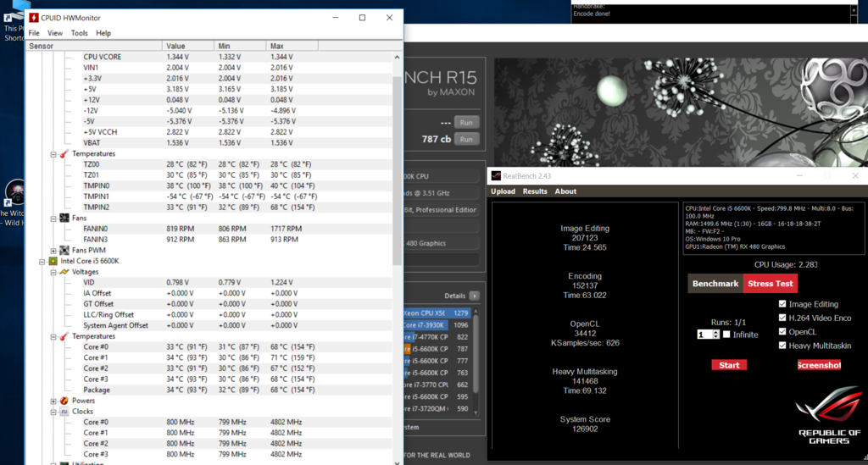Screen dimensions: 868x465
Task: Open the File menu in HWMonitor
Action: (x=34, y=33)
